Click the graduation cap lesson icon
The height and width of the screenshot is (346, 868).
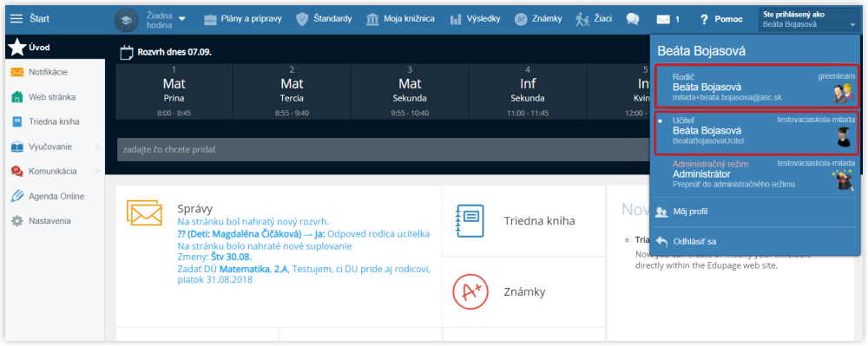[x=126, y=20]
